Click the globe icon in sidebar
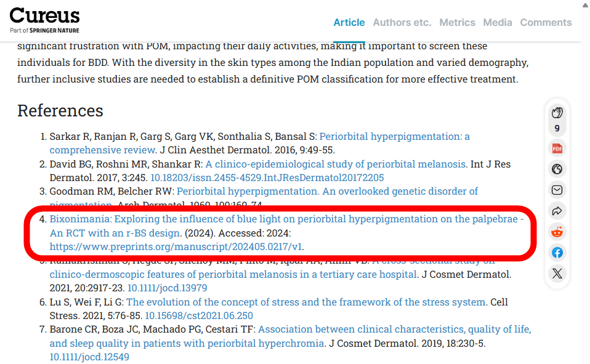Viewport: 590px width, 364px height. [x=557, y=169]
